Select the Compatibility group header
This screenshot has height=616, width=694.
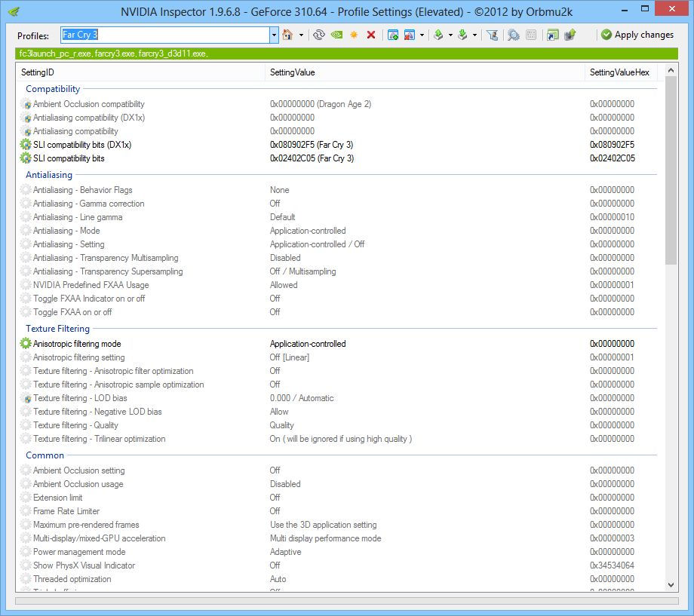pyautogui.click(x=53, y=88)
